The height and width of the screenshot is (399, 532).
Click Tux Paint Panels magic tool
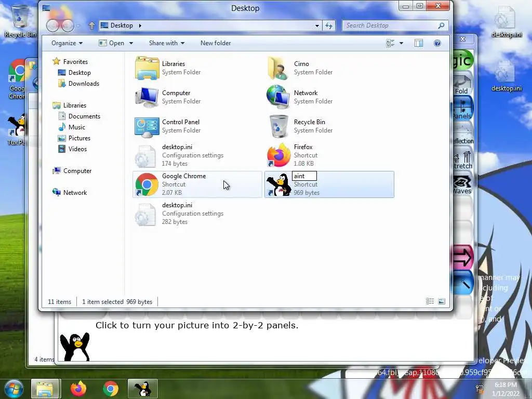click(462, 109)
